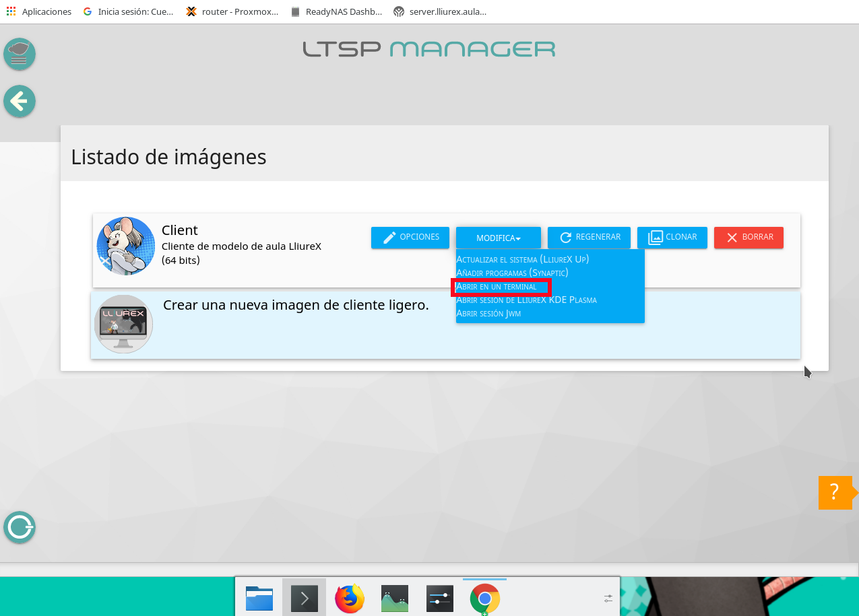Image resolution: width=859 pixels, height=616 pixels.
Task: Select Añadir programas (Synaptic)
Action: point(512,273)
